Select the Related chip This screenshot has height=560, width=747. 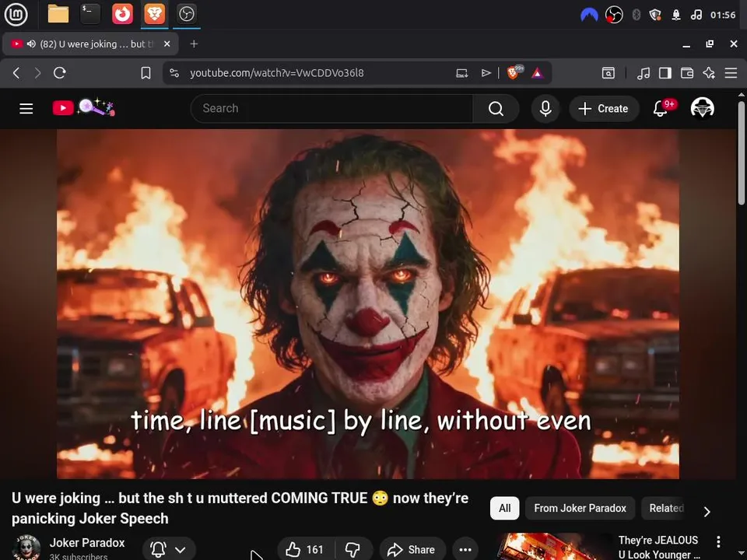tap(665, 508)
